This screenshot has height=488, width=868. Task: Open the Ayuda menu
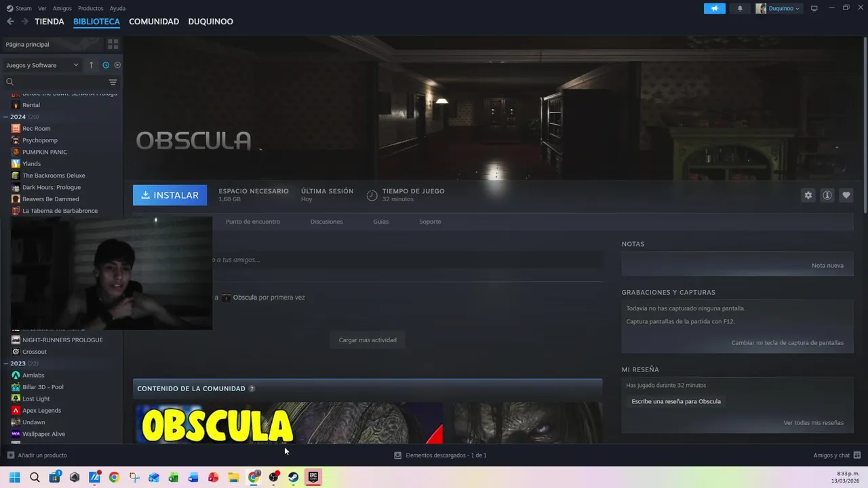[x=117, y=8]
